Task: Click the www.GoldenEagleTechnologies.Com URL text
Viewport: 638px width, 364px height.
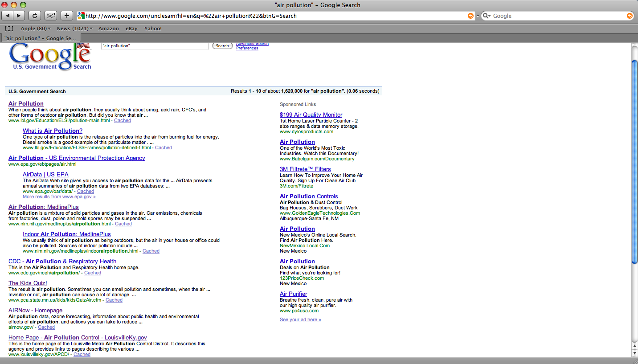Action: (x=320, y=213)
